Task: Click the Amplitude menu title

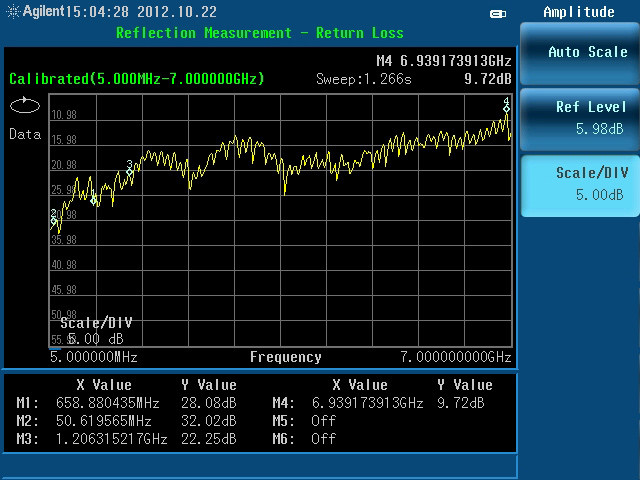Action: click(x=579, y=12)
